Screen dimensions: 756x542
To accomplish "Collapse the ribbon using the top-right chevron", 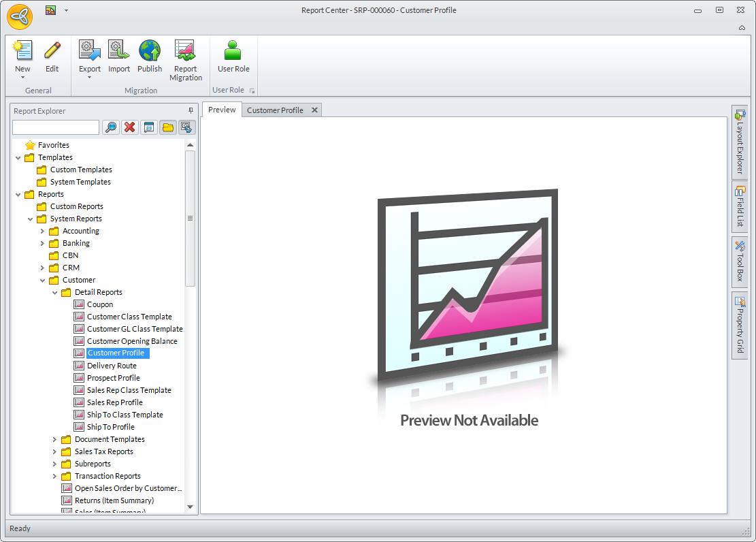I will coord(742,27).
